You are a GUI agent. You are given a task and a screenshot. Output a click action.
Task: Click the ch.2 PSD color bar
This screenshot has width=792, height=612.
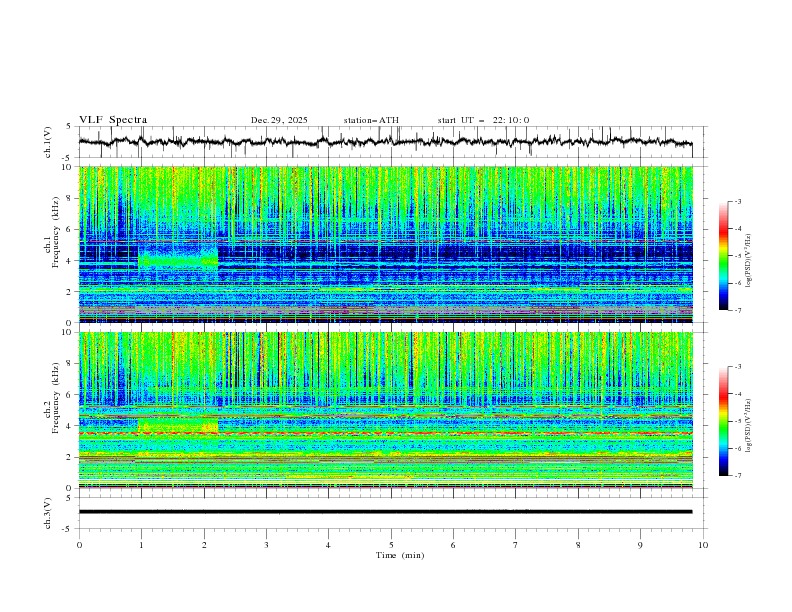723,421
